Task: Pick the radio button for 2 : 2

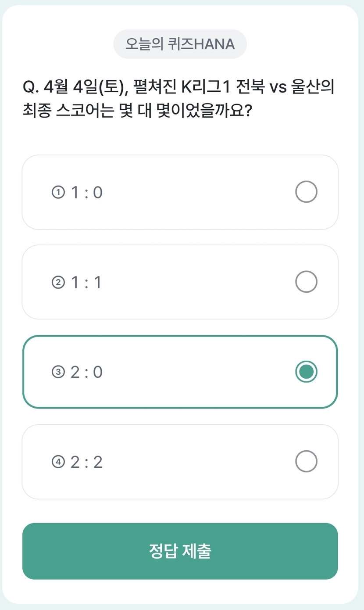Action: [x=306, y=462]
